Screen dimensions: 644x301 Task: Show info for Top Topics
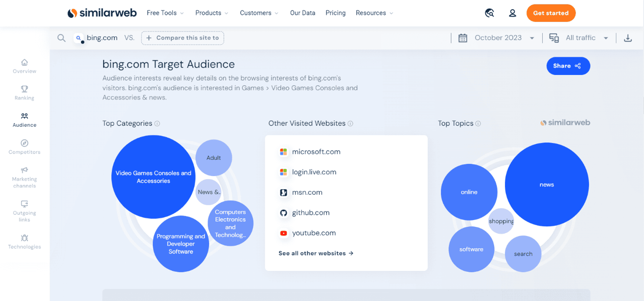tap(478, 124)
